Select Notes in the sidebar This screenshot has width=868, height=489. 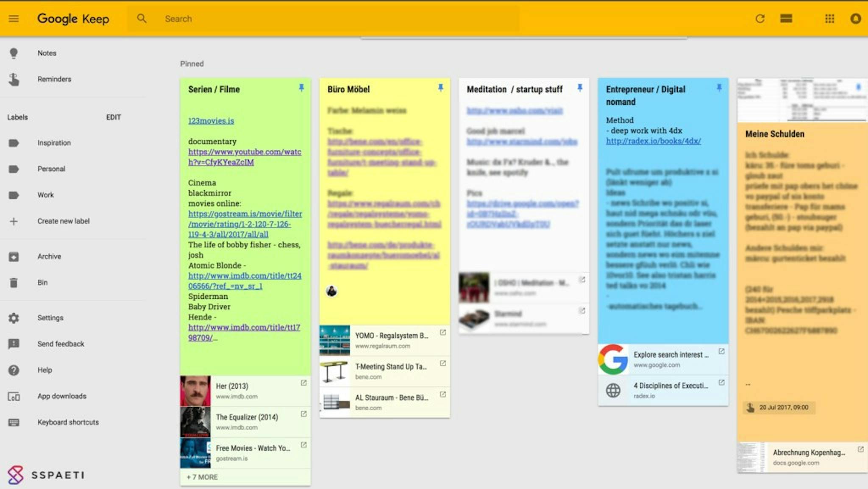pos(47,53)
